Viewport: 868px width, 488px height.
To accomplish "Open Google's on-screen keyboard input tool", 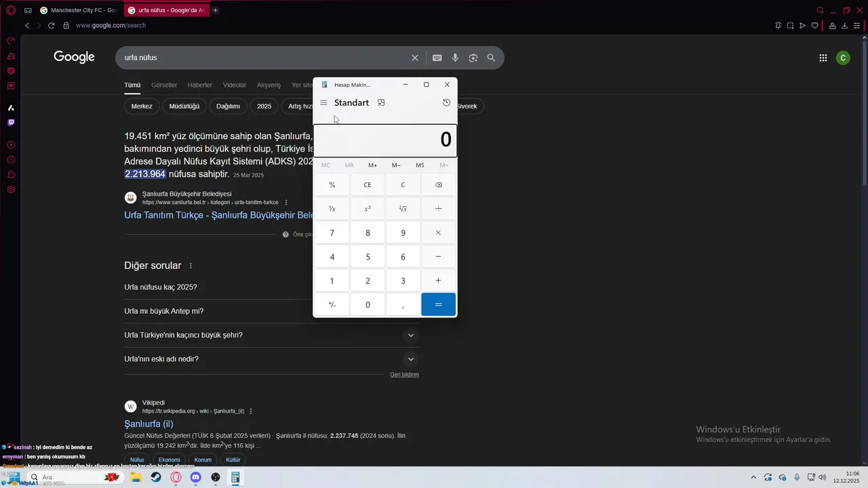I will click(437, 58).
